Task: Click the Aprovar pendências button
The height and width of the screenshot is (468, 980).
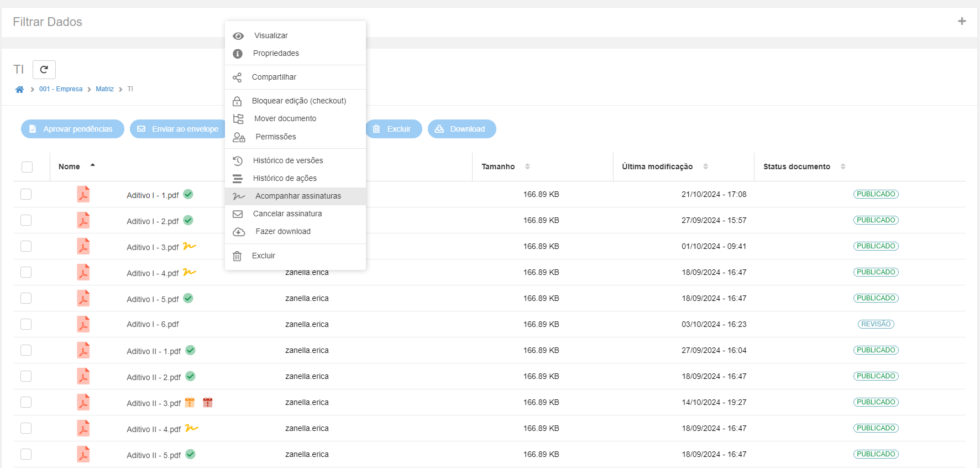Action: 72,129
